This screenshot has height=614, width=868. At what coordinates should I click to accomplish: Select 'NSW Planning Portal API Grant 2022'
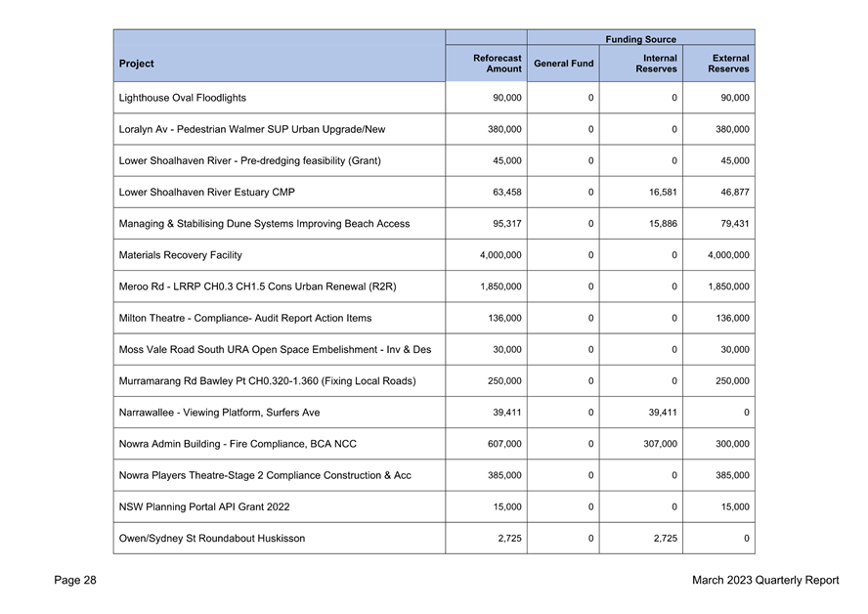[203, 507]
